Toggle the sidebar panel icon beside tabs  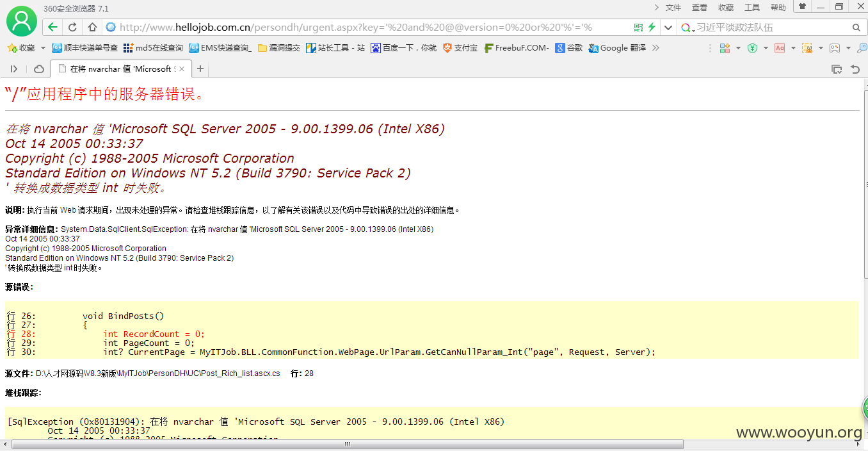pyautogui.click(x=14, y=69)
